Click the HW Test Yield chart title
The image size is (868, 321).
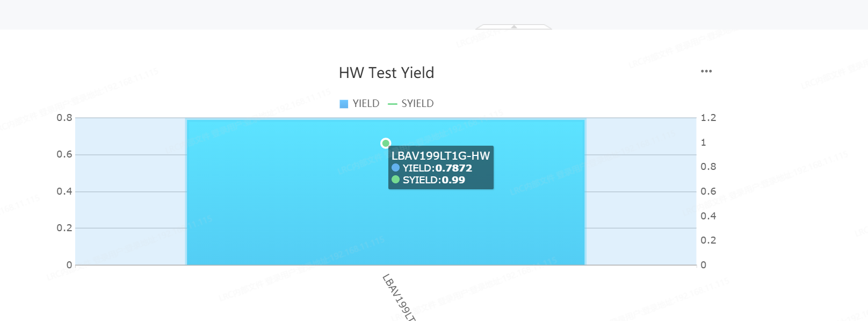click(386, 73)
